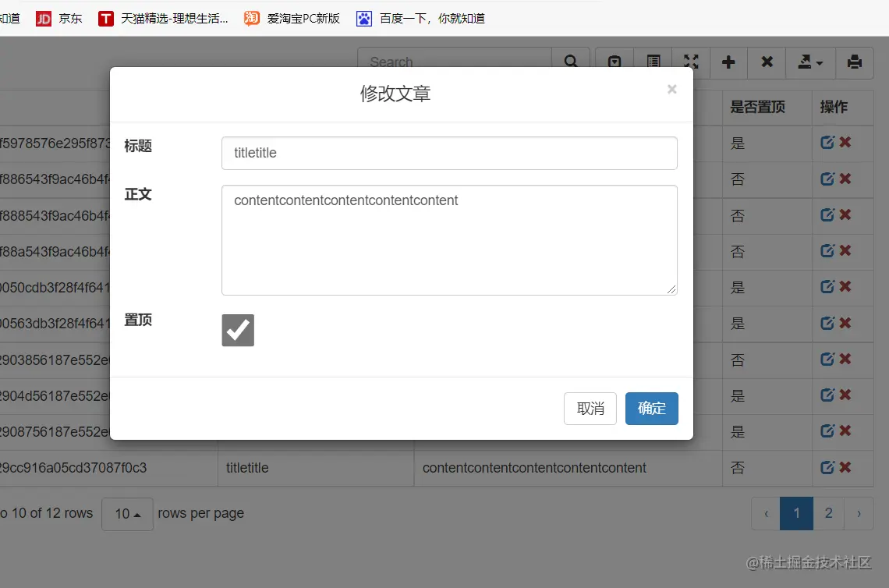Edit the row starting 0563db3f28f4f641
This screenshot has width=889, height=588.
click(x=827, y=323)
